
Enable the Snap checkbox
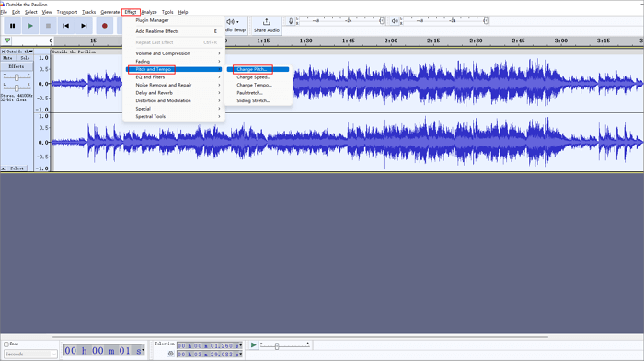coord(6,344)
